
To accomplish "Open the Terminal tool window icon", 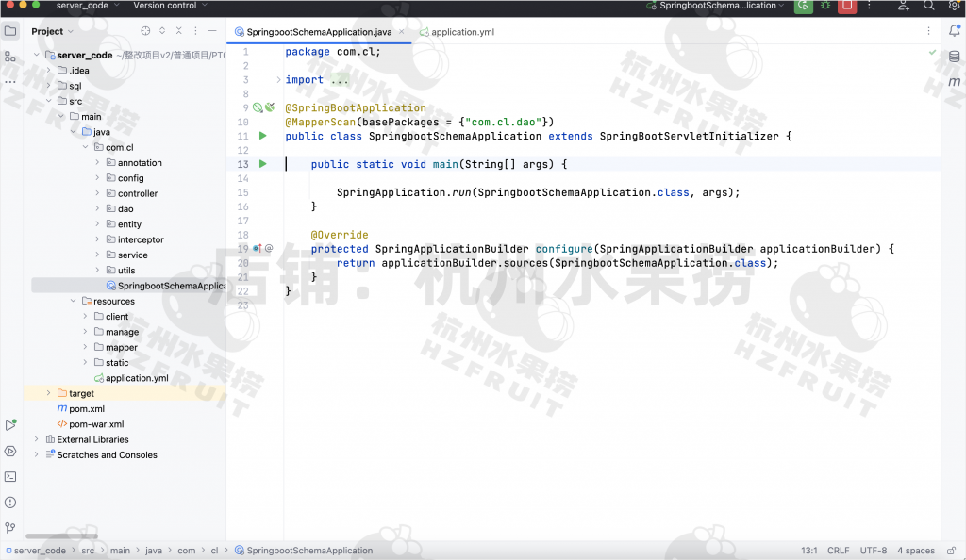I will (10, 477).
